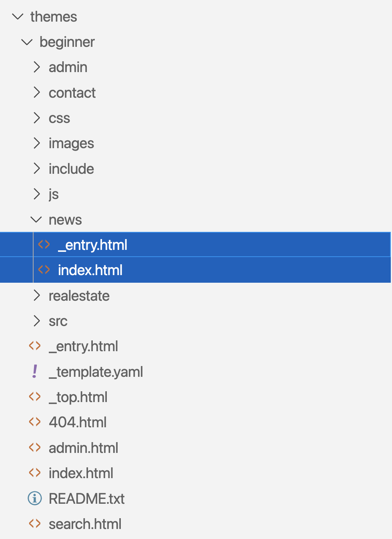Collapse the beginner folder chevron
The width and height of the screenshot is (392, 539).
[x=27, y=42]
